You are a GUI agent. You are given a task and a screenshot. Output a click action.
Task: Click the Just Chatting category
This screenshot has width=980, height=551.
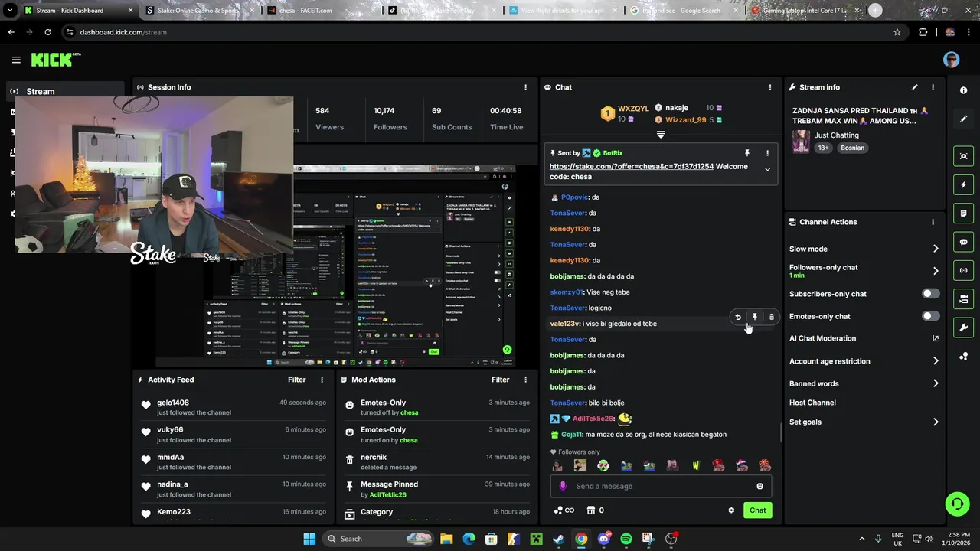836,135
